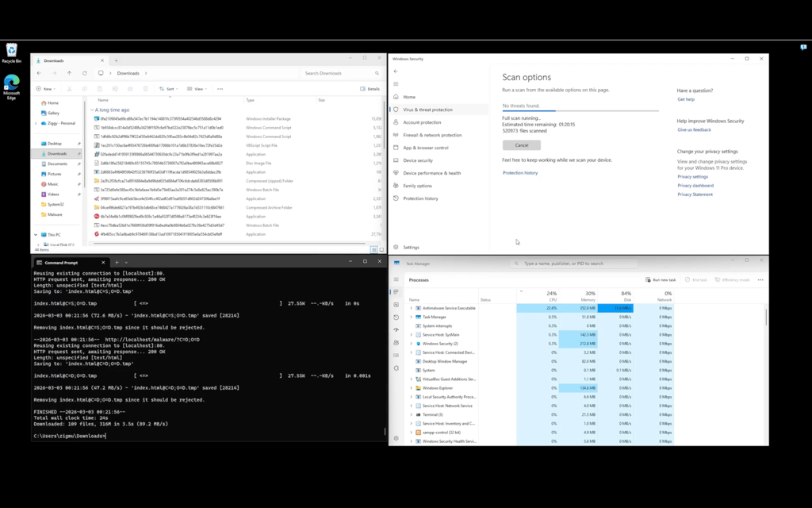Click the Give us feedback link
This screenshot has width=812, height=508.
694,129
